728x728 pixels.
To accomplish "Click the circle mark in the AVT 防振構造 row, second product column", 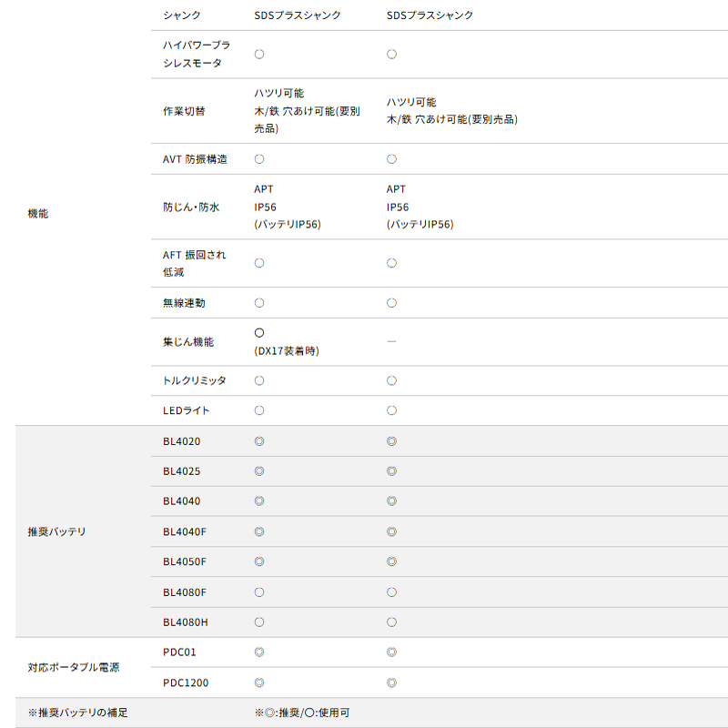I will (x=391, y=159).
